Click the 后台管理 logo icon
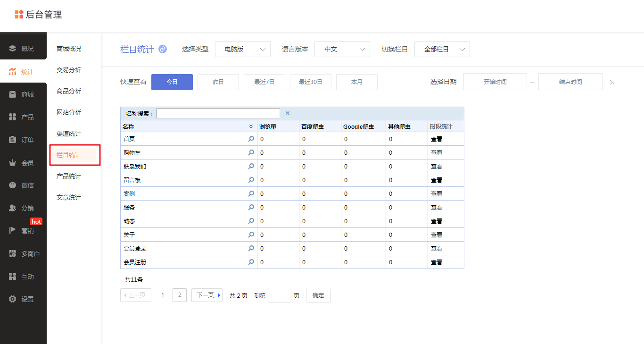644x344 pixels. [19, 14]
